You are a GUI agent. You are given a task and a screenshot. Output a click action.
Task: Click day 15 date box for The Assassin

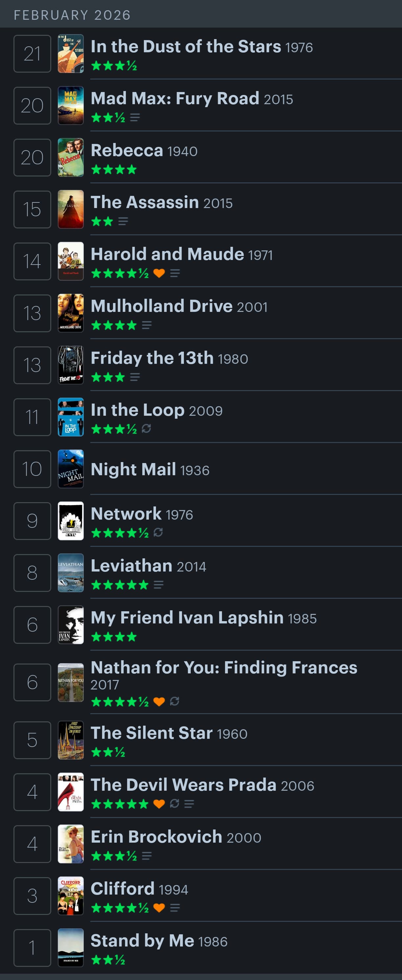click(32, 209)
